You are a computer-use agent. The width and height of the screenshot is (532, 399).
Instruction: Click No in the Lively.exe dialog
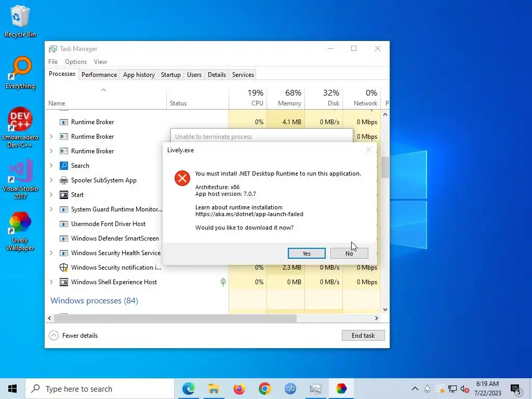point(349,254)
